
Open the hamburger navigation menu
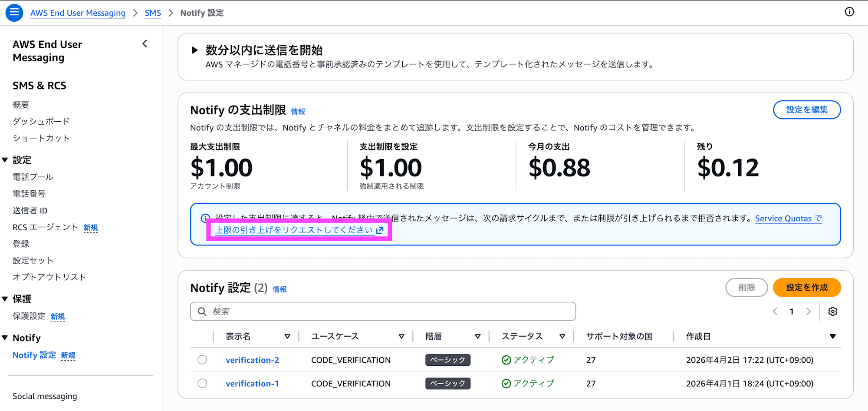pyautogui.click(x=13, y=13)
